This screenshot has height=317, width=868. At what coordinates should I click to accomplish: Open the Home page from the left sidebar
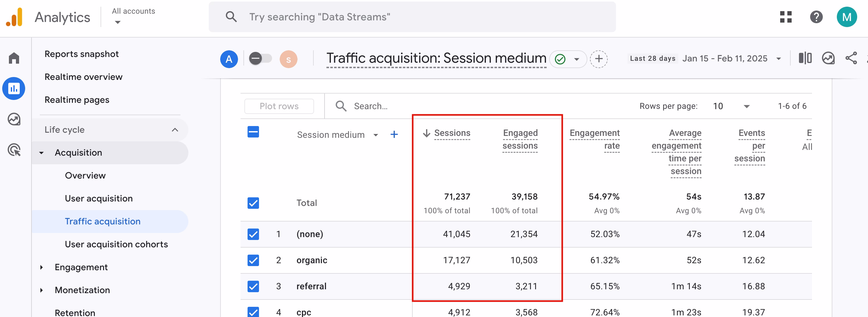pos(14,58)
